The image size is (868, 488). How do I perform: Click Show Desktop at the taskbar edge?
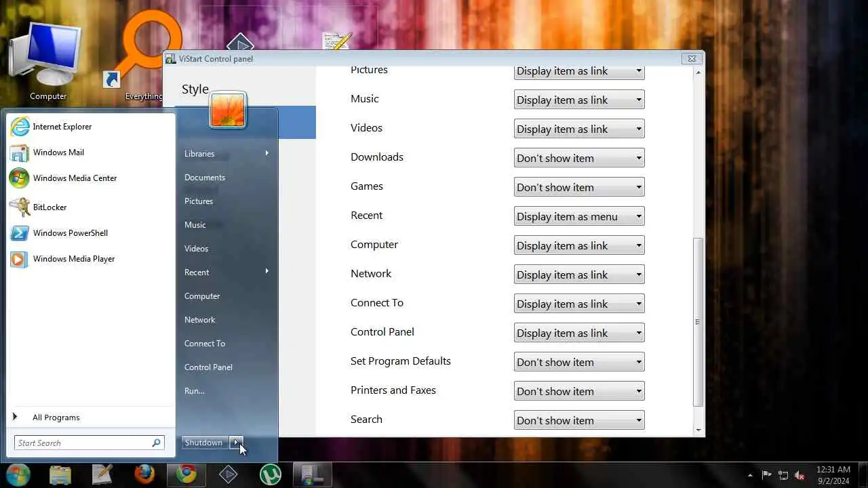click(863, 474)
